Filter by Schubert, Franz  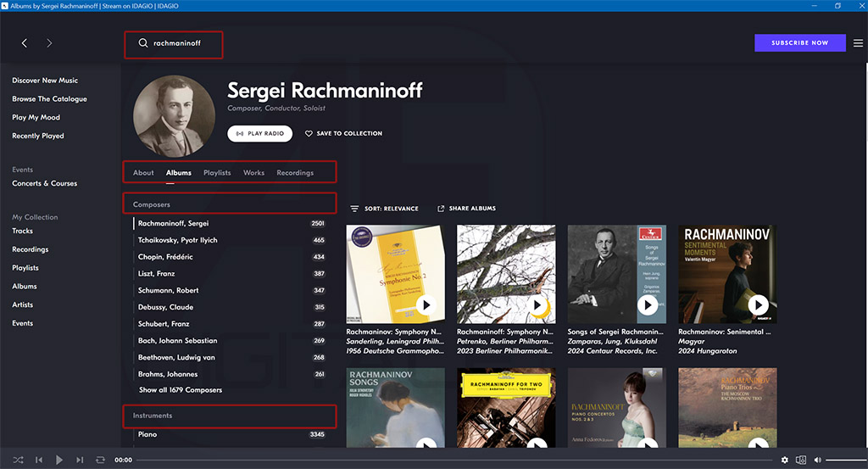[x=230, y=324]
